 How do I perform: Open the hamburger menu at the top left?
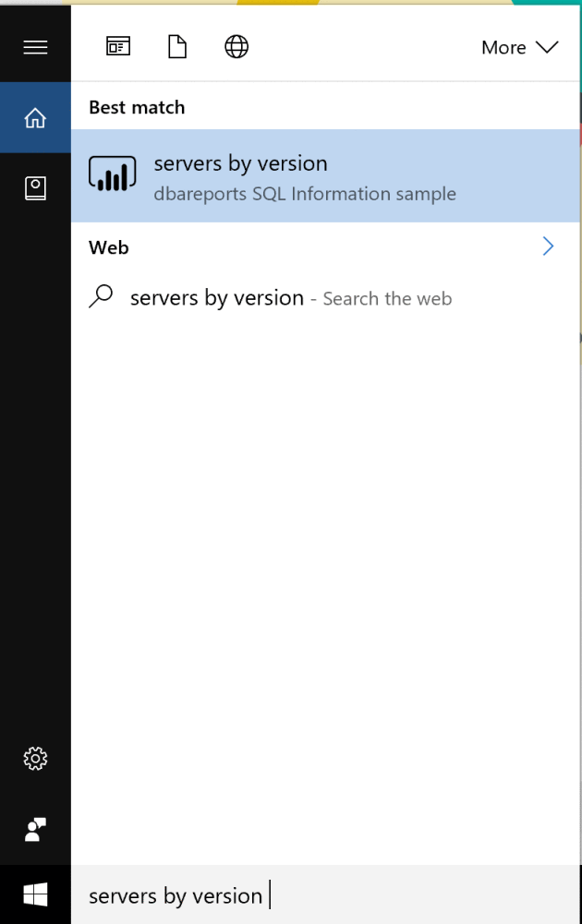click(35, 46)
